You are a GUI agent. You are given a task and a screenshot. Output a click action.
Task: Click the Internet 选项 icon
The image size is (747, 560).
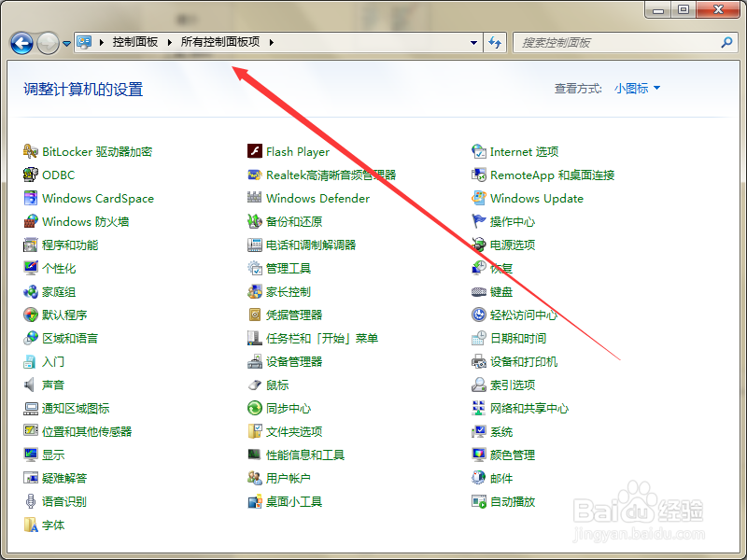[x=478, y=151]
